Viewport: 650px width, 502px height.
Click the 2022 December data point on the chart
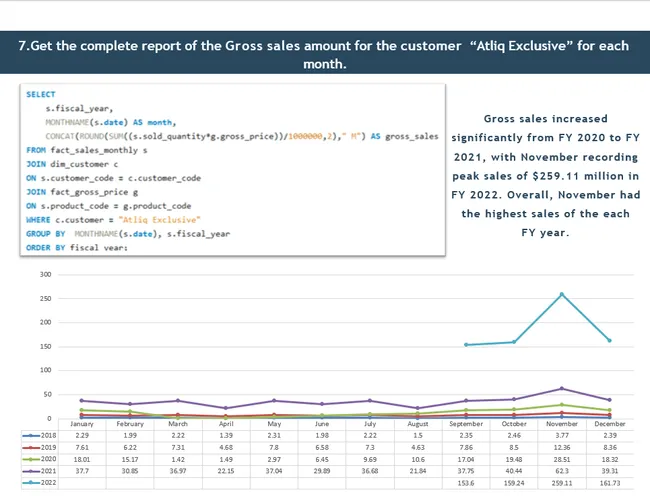pyautogui.click(x=609, y=341)
